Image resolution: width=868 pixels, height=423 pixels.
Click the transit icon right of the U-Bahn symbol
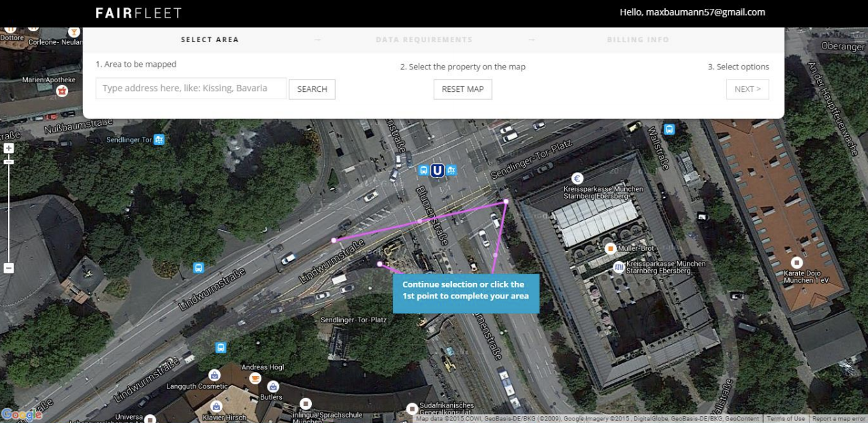coord(451,170)
